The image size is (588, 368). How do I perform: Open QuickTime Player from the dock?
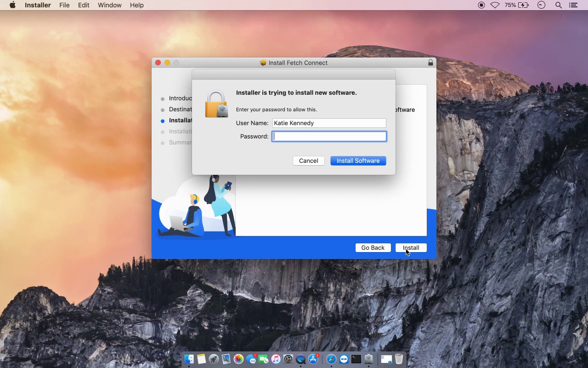point(301,359)
